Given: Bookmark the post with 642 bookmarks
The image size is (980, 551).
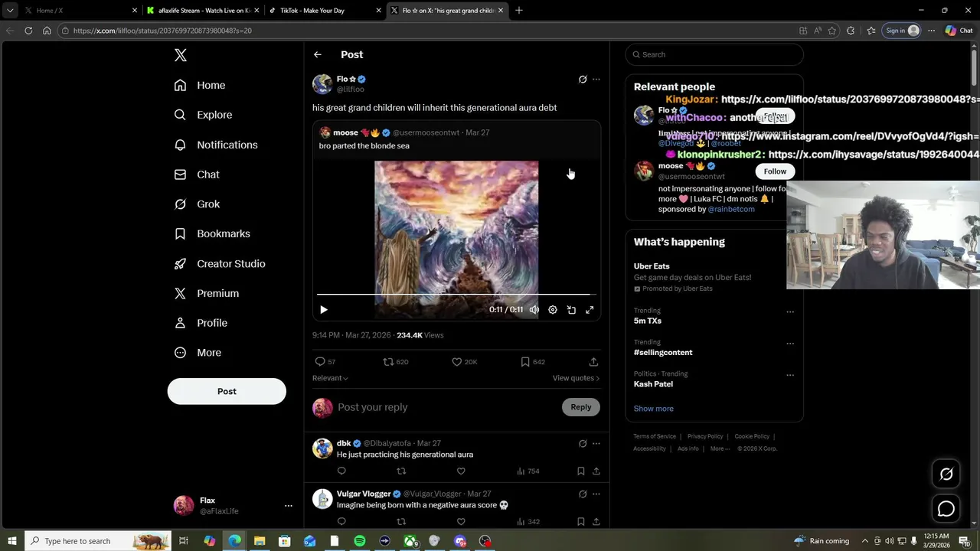Looking at the screenshot, I should coord(532,362).
